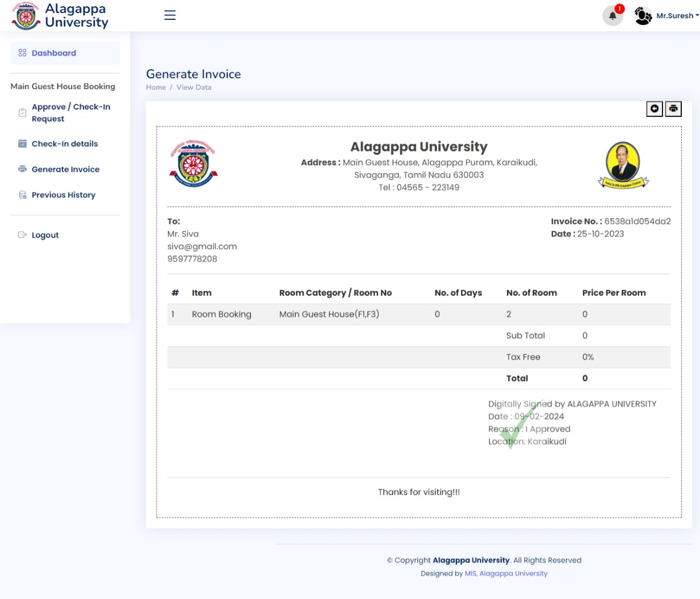Click the Generate Invoice page heading

point(193,74)
